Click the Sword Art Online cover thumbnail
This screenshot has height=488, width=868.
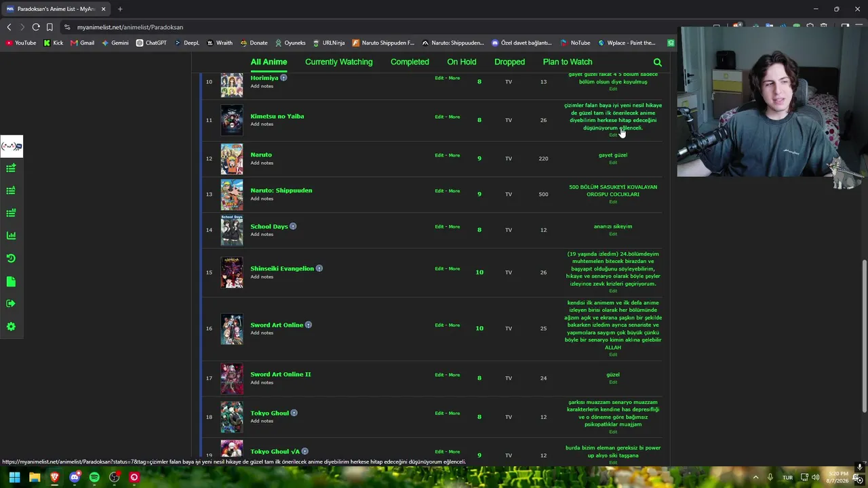(x=231, y=329)
